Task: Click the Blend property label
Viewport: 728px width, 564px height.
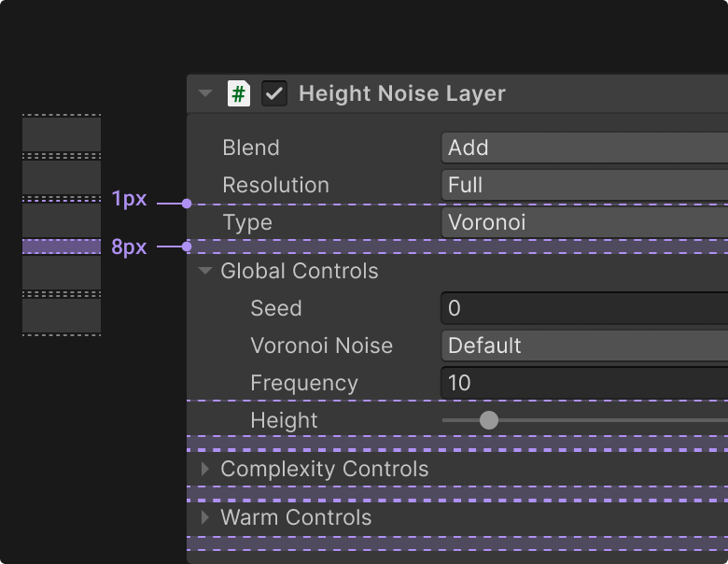Action: pos(251,148)
